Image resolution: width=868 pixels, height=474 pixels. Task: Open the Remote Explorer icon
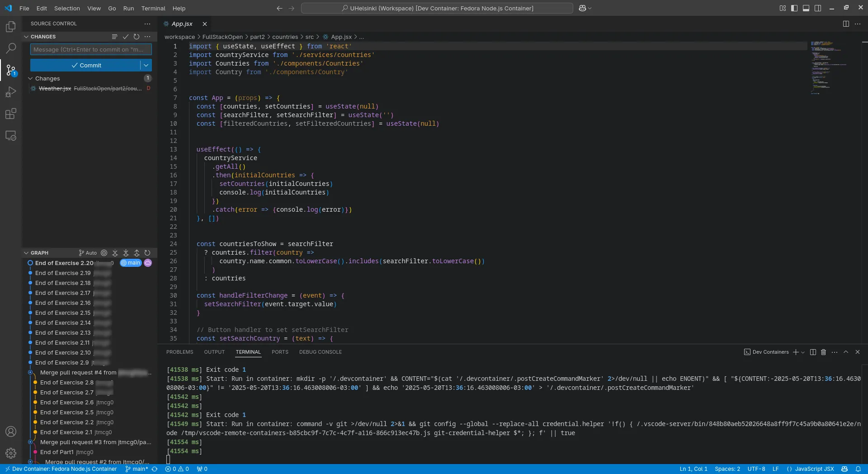point(11,136)
